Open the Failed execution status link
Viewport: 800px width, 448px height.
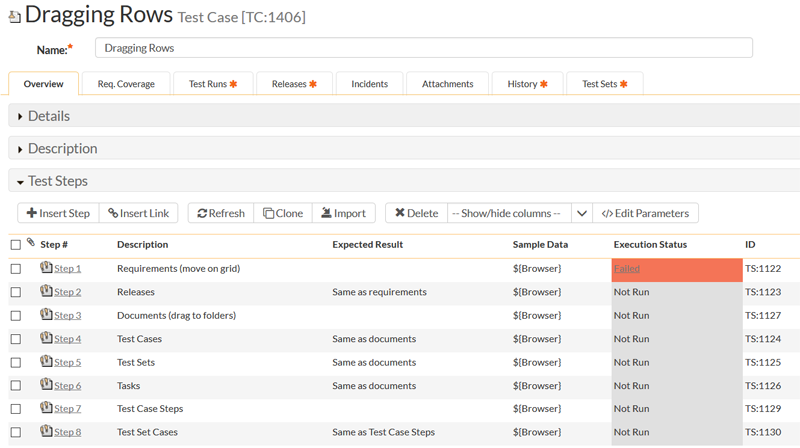626,269
